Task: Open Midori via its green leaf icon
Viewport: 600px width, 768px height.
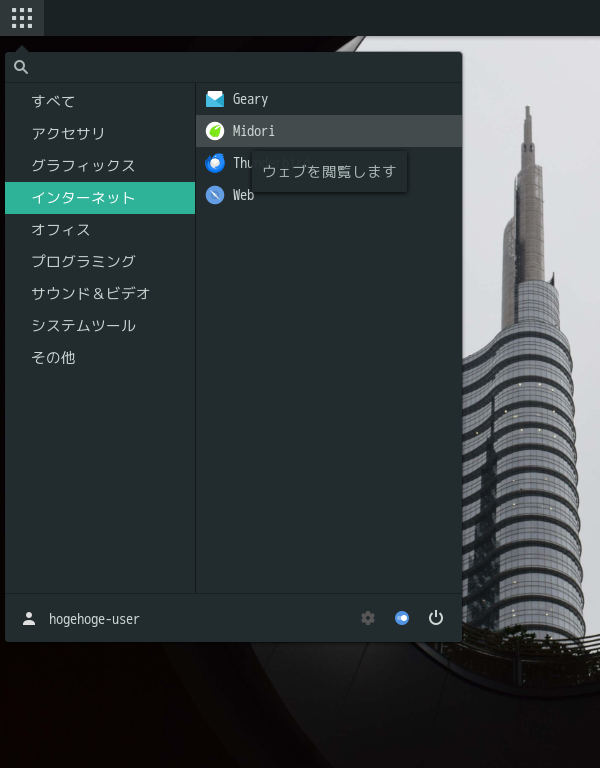Action: point(215,131)
